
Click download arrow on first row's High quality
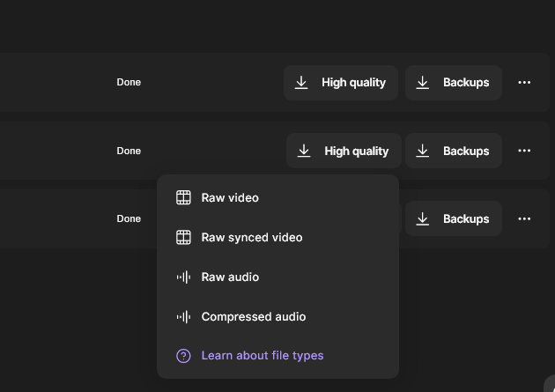click(301, 82)
